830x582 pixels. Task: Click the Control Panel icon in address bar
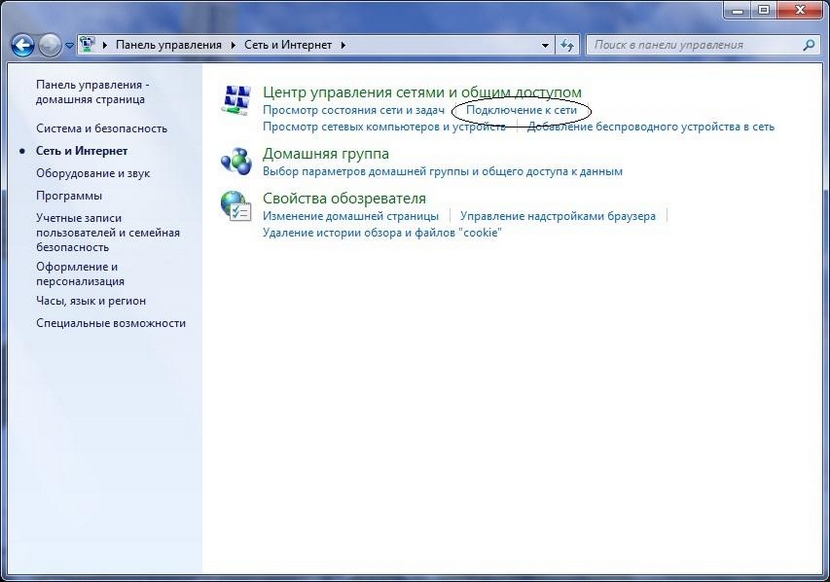point(88,44)
